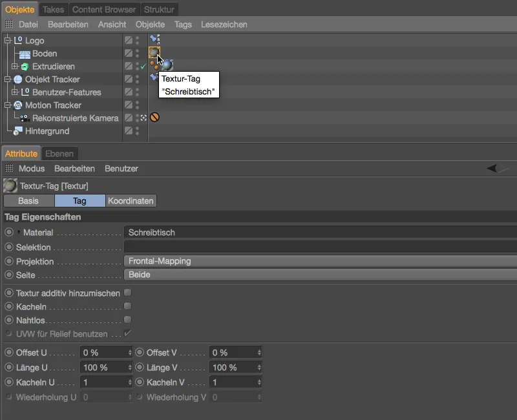Open the Lesezeichen menu
517x420 pixels.
224,25
